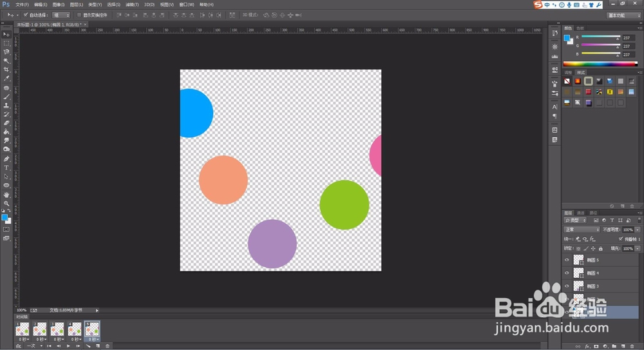This screenshot has height=350, width=644.
Task: Add a layer style with fx icon
Action: (x=587, y=346)
